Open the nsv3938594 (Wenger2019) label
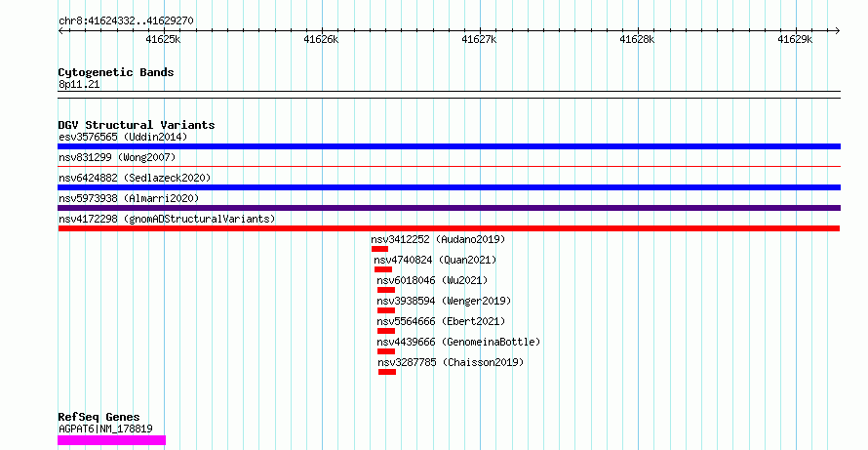 pos(444,301)
